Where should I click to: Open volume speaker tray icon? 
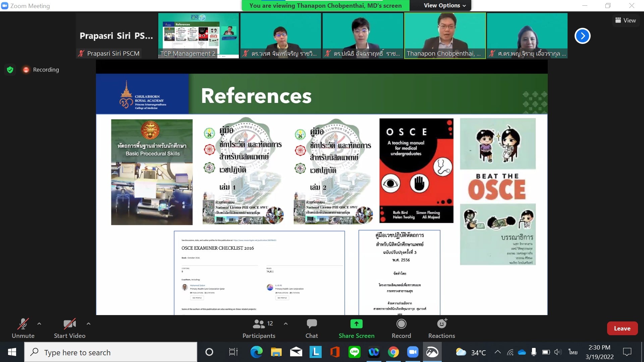click(557, 352)
